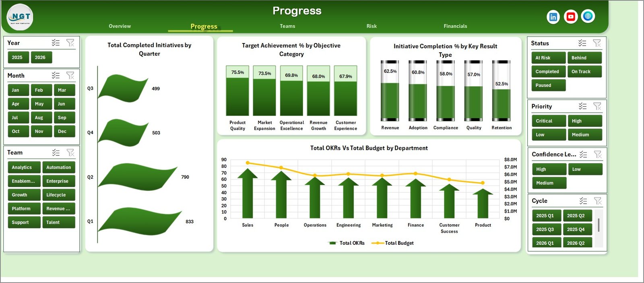This screenshot has width=644, height=283.
Task: Open the Financials tab
Action: click(x=455, y=26)
